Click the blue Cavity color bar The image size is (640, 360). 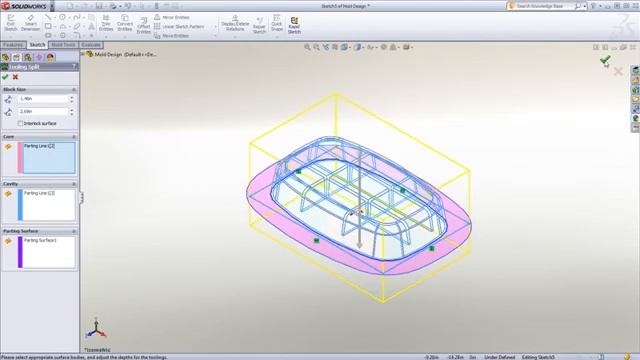click(20, 205)
